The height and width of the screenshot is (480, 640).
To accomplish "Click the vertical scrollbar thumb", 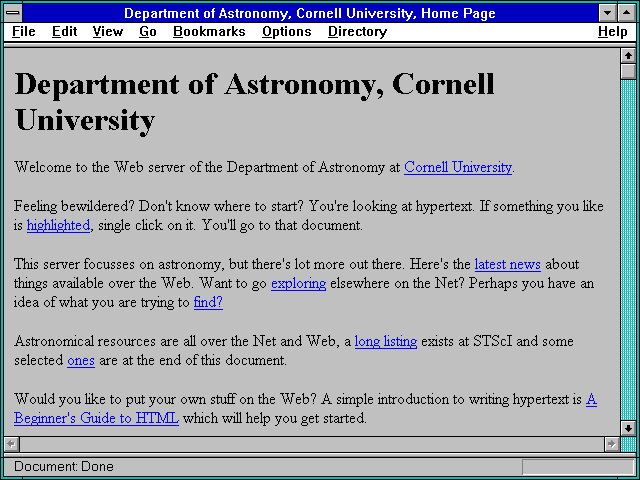I will coord(629,71).
